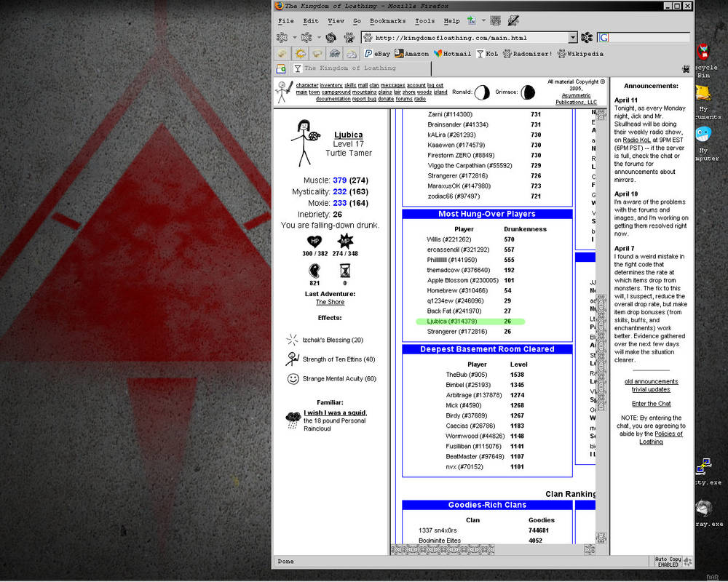Open the View menu

click(x=336, y=21)
